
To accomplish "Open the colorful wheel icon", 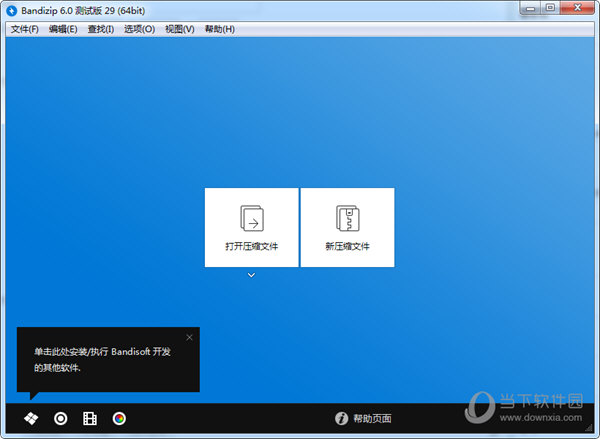I will click(119, 418).
